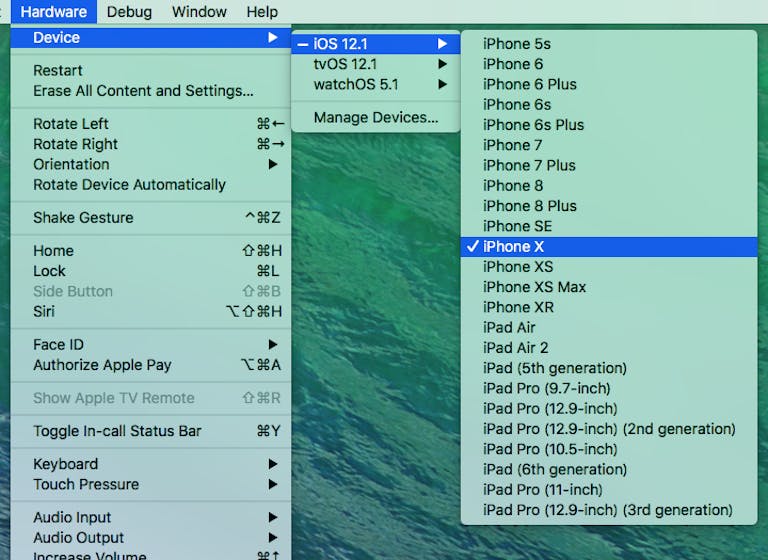
Task: Select iPad Pro (12.9-inch) first-generation entry
Action: (x=609, y=409)
